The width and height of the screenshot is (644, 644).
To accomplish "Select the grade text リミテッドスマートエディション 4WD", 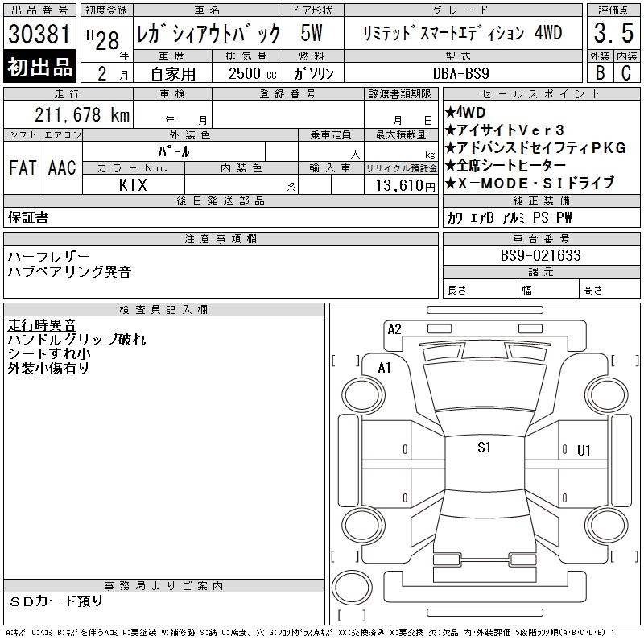I will click(462, 33).
